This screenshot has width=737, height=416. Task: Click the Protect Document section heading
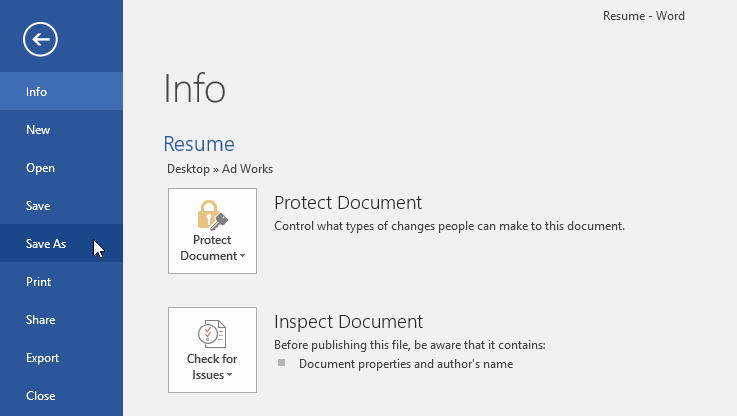(x=348, y=203)
